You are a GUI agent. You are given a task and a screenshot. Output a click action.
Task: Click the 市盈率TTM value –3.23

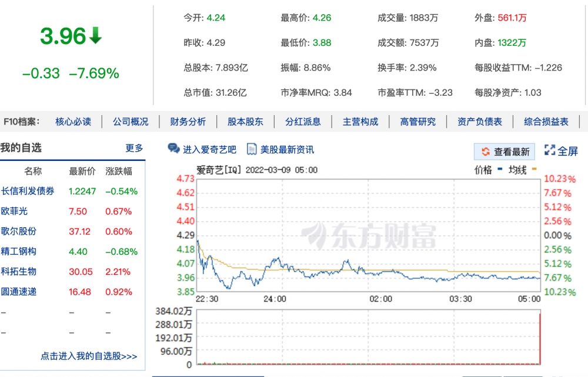[x=440, y=92]
